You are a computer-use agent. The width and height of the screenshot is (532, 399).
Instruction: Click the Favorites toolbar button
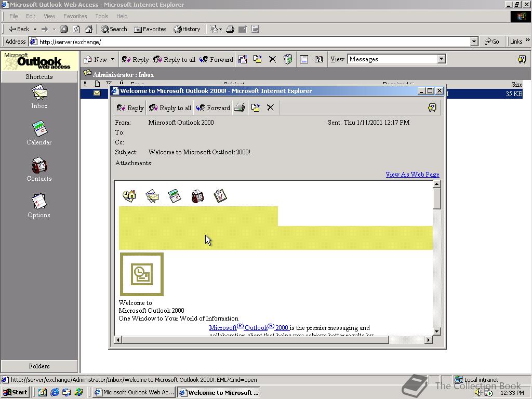(150, 29)
